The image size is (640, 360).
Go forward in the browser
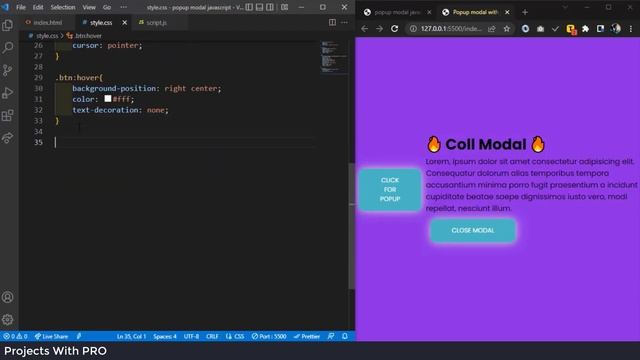pyautogui.click(x=379, y=29)
